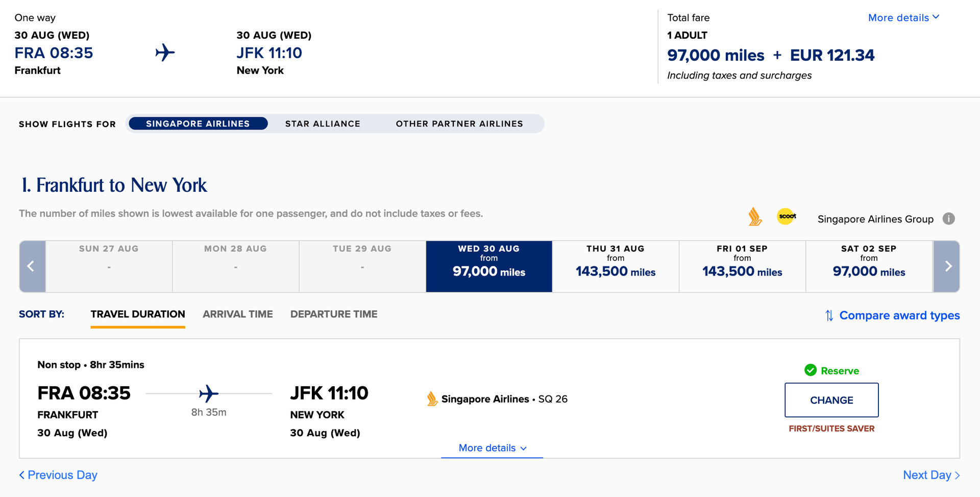Click the airplane icon on the flight route line
The image size is (980, 497).
pos(209,393)
